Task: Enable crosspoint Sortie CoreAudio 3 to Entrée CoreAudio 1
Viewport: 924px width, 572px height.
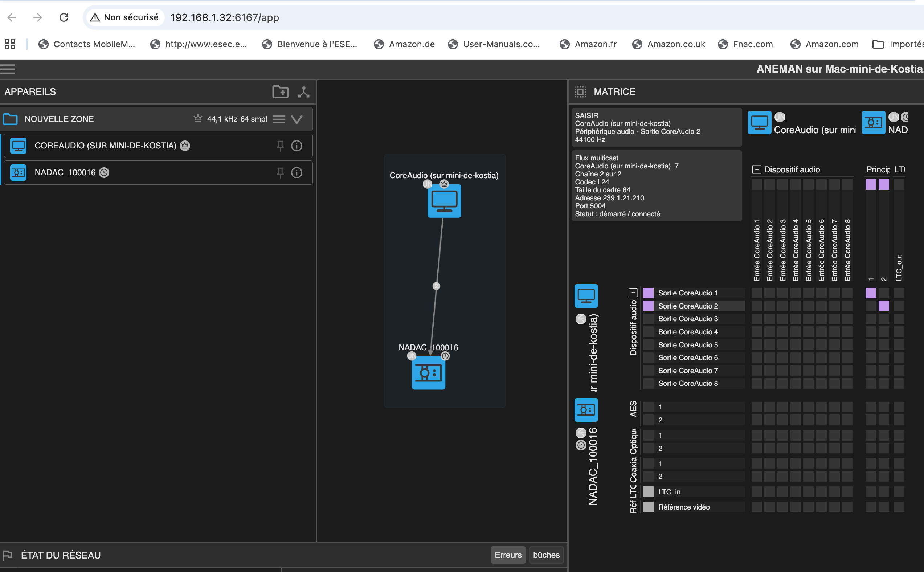Action: [x=756, y=319]
